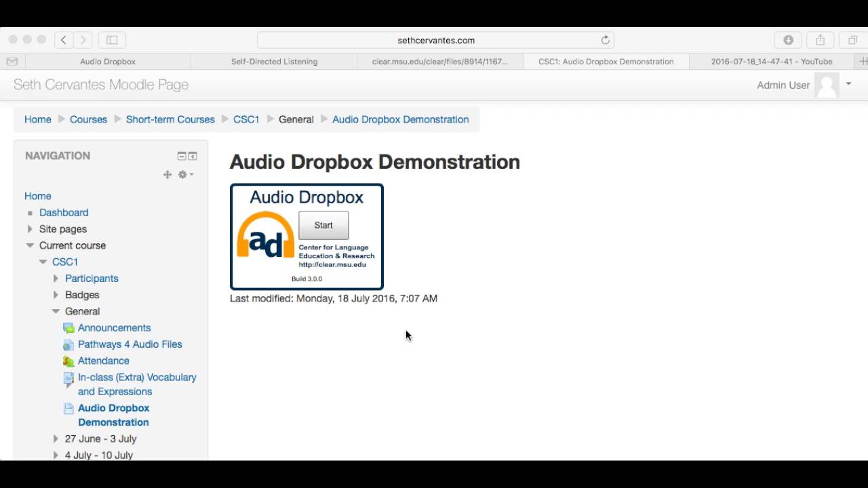This screenshot has width=868, height=488.
Task: Open the CSC1 breadcrumb link
Action: point(246,119)
